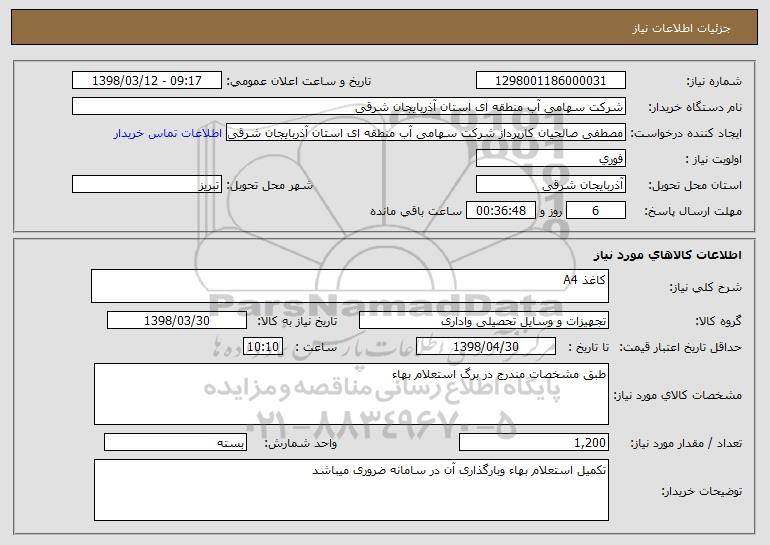Click the price validity date 1398/04/30
Image resolution: width=770 pixels, height=545 pixels.
486,347
